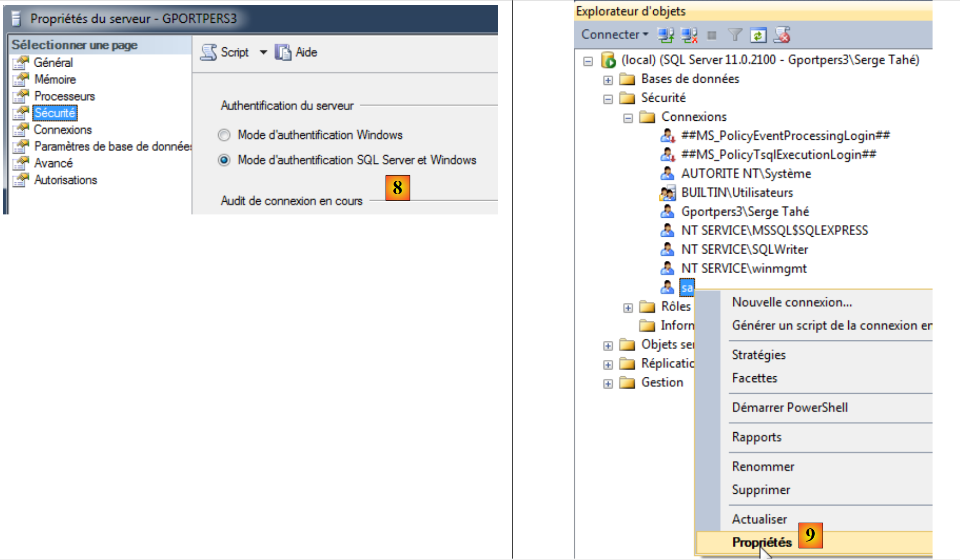Select Mode d'authentification Windows radio button
Image resolution: width=960 pixels, height=560 pixels.
click(x=224, y=135)
